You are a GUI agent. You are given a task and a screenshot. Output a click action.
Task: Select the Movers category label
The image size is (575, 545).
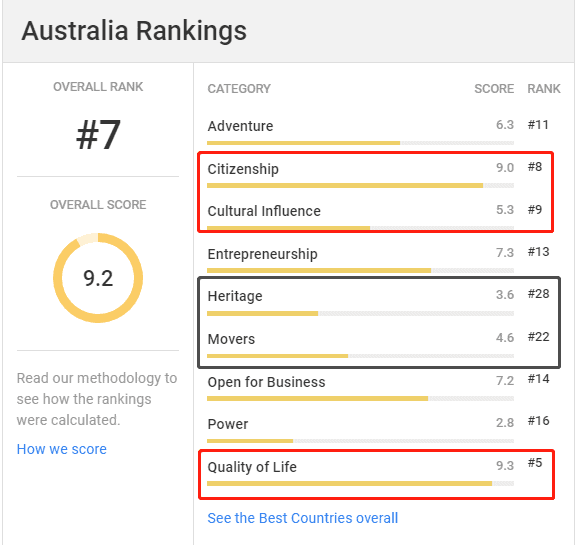(231, 339)
